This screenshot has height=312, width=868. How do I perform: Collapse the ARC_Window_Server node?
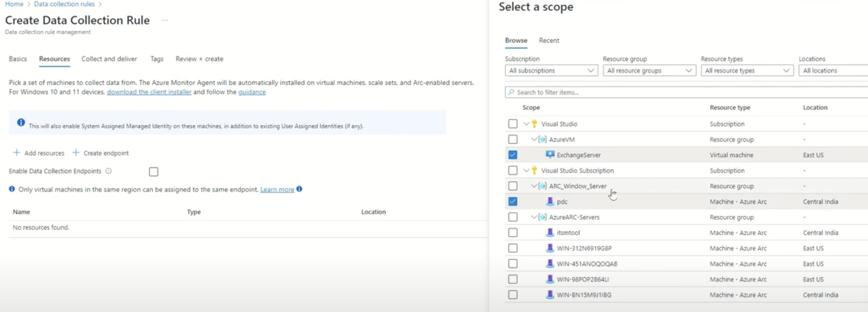coord(534,186)
